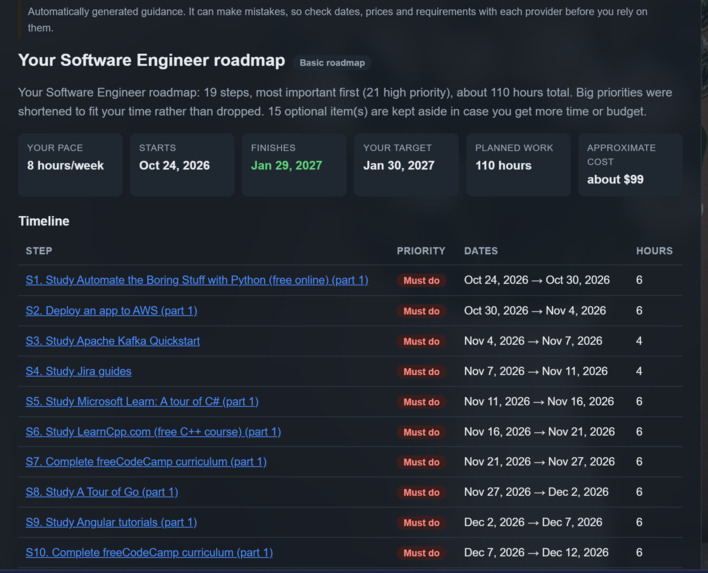The image size is (708, 573).
Task: Click the Basic roadmap badge
Action: [332, 63]
